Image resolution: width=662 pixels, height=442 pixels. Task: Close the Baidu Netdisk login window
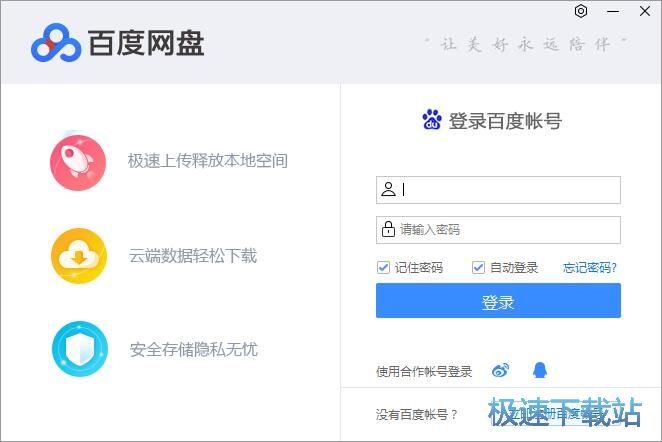point(645,11)
